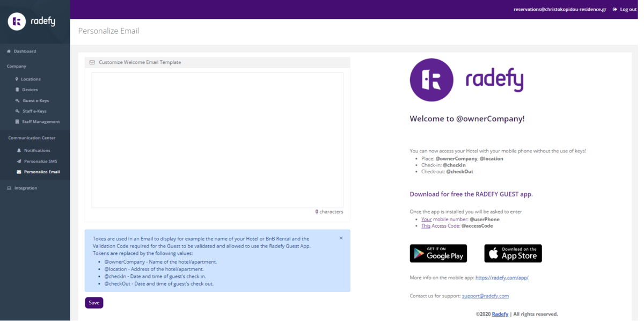Click the Notifications bell icon
This screenshot has height=321, width=644.
click(x=19, y=150)
